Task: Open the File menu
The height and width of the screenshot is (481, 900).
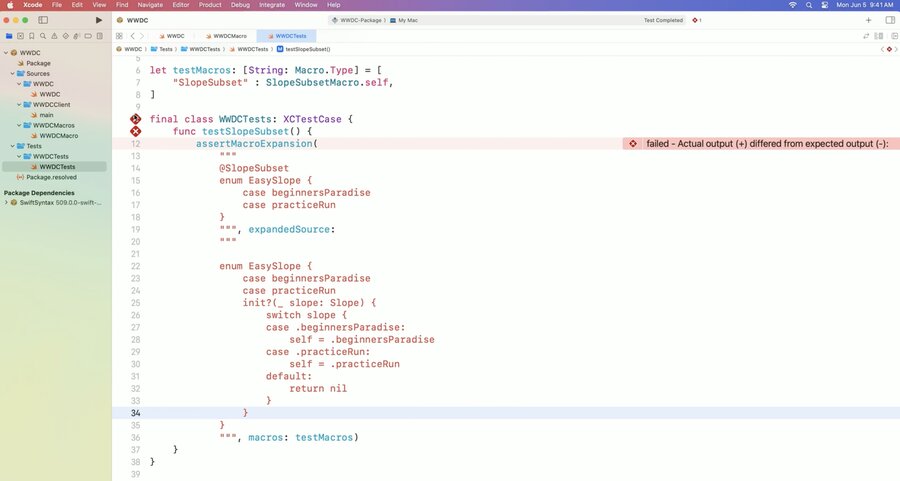Action: pos(57,5)
